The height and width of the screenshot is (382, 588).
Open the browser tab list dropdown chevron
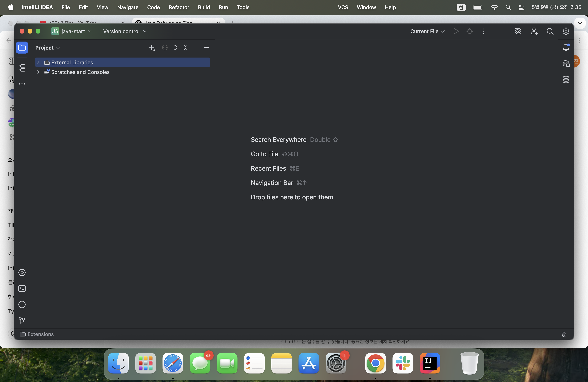click(x=580, y=23)
